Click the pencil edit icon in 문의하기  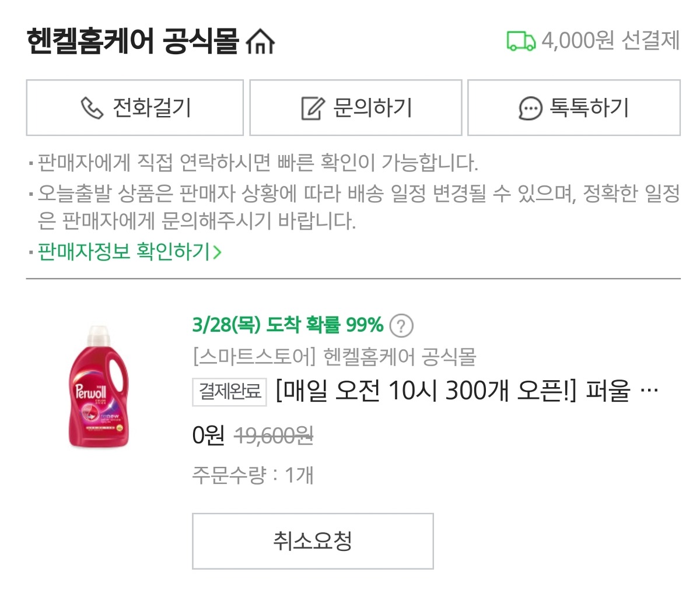point(312,108)
